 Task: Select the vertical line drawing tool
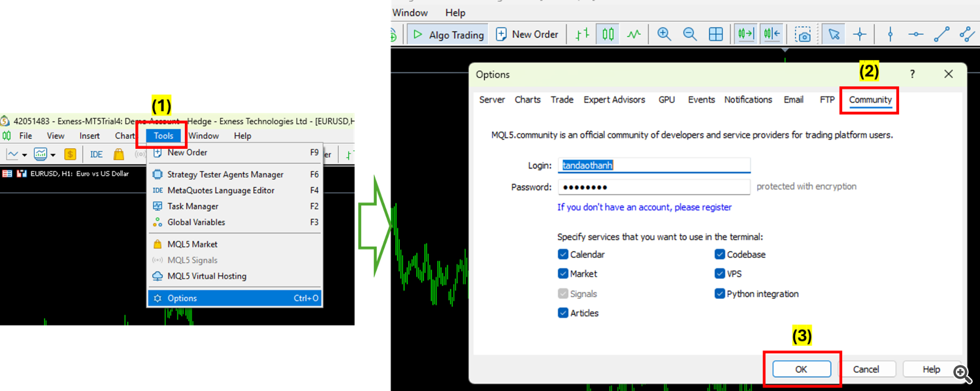click(890, 35)
